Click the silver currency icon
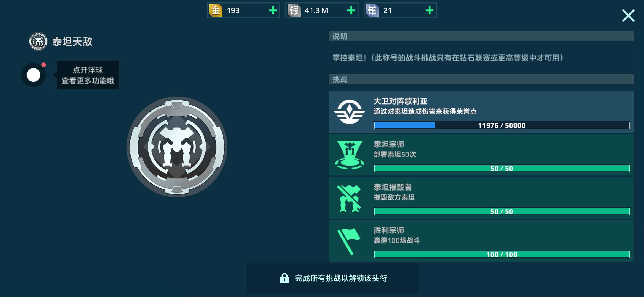The image size is (644, 297). pos(294,10)
